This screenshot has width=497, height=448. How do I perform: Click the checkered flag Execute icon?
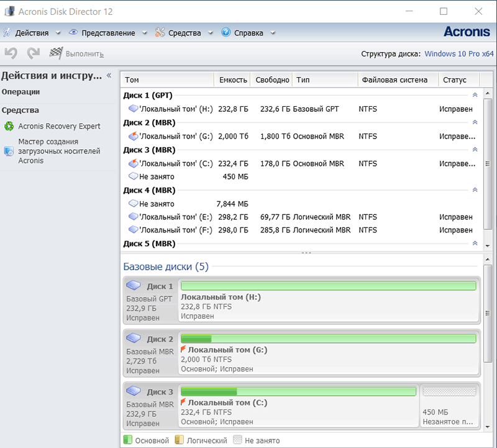pos(56,53)
